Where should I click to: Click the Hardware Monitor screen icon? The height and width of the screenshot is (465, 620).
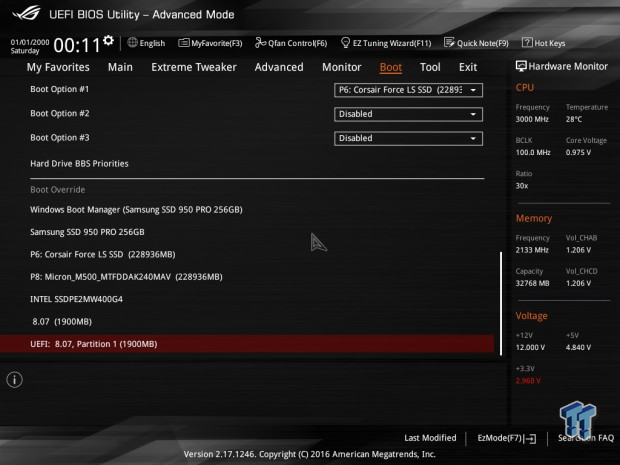(x=521, y=66)
